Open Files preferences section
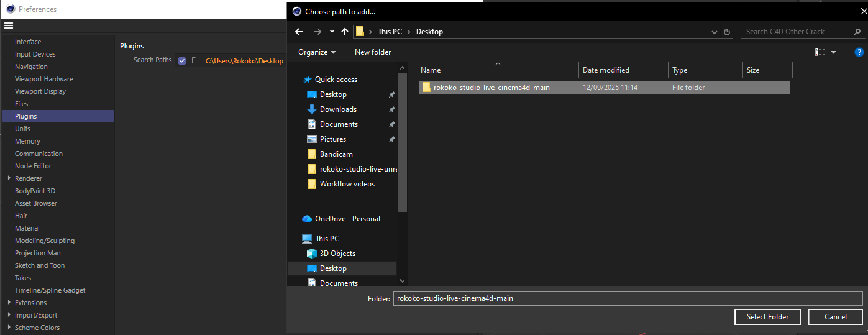Viewport: 868px width, 335px height. coord(22,104)
